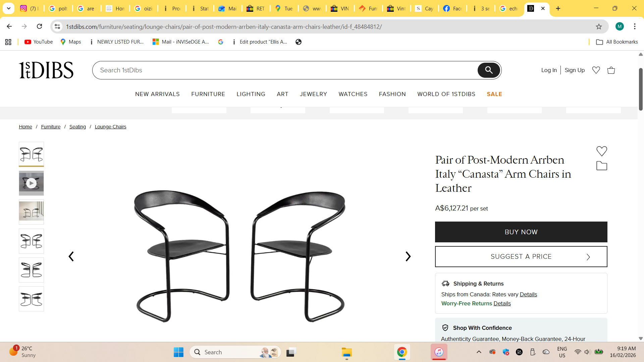Image resolution: width=644 pixels, height=362 pixels.
Task: Open Chrome from Windows taskbar
Action: coord(402,352)
